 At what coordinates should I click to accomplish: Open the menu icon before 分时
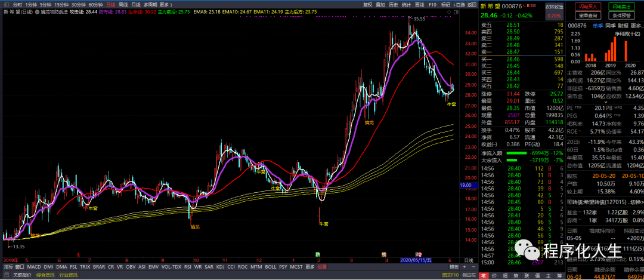pos(6,5)
